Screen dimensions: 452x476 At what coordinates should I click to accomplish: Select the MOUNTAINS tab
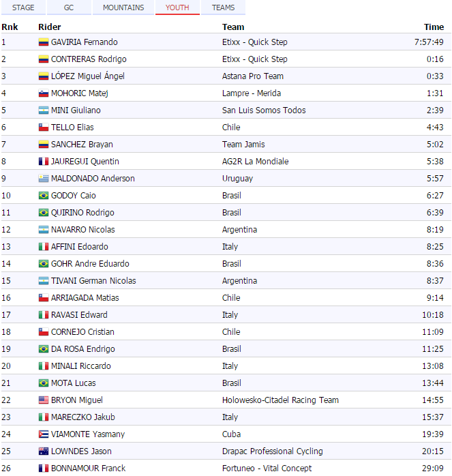(123, 8)
